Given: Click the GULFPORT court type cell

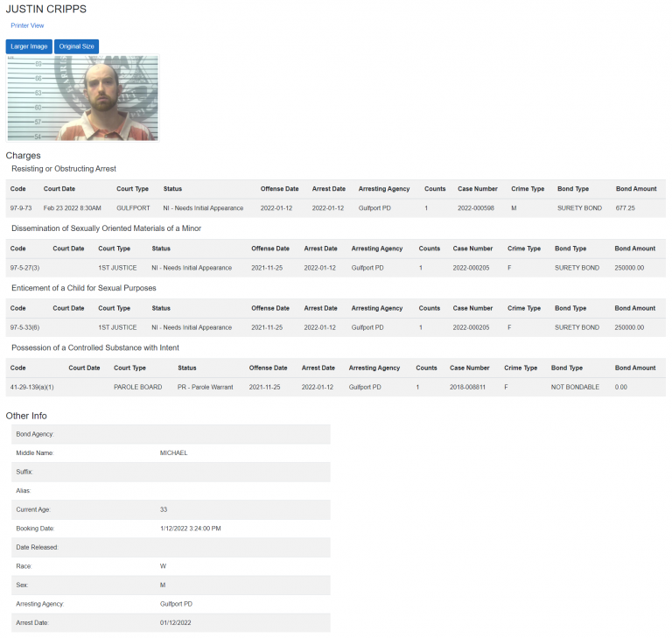Looking at the screenshot, I should pos(133,208).
